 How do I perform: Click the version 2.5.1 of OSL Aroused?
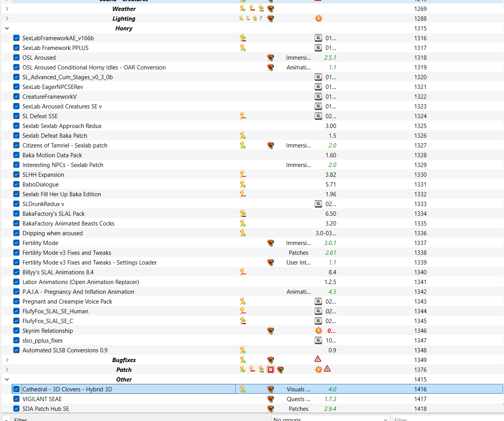point(330,57)
